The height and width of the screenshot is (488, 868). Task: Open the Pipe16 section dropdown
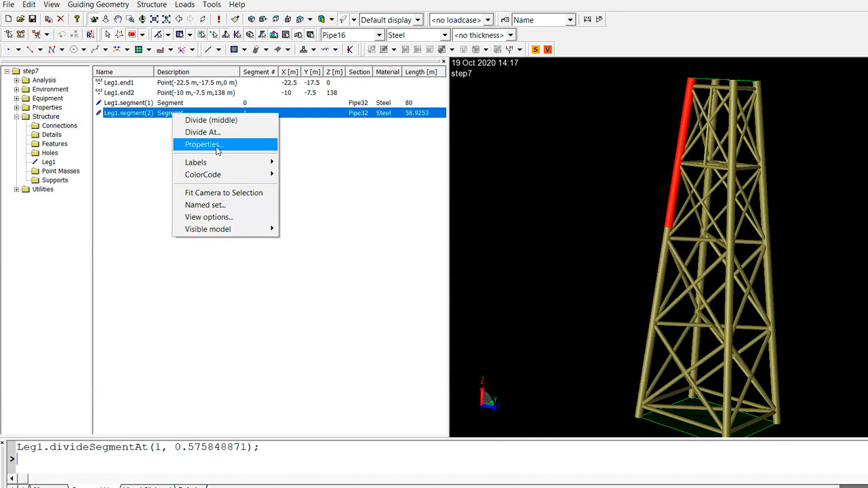point(379,35)
